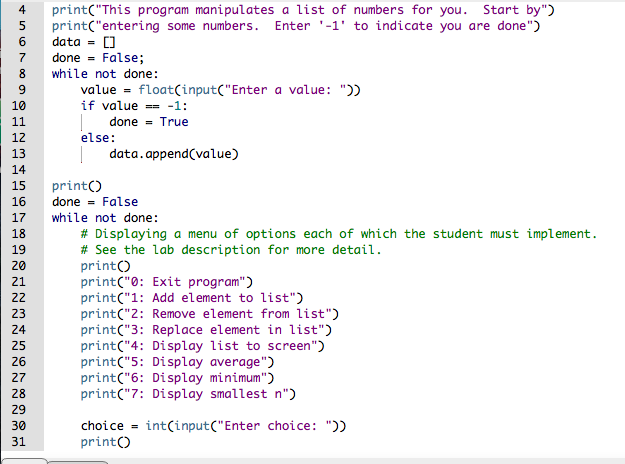Click 'data.append(value)' statement
The height and width of the screenshot is (464, 625).
click(x=174, y=154)
